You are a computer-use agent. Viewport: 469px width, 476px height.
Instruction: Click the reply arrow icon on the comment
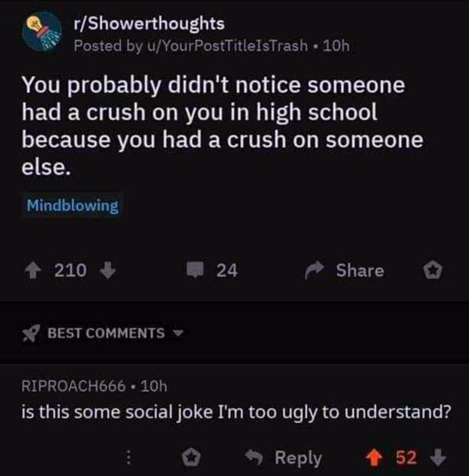254,456
